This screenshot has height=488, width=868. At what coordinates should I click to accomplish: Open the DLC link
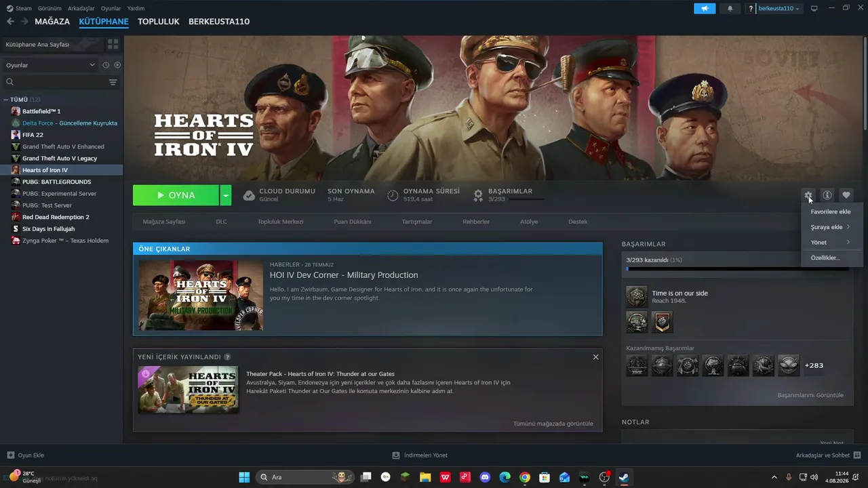pyautogui.click(x=221, y=222)
